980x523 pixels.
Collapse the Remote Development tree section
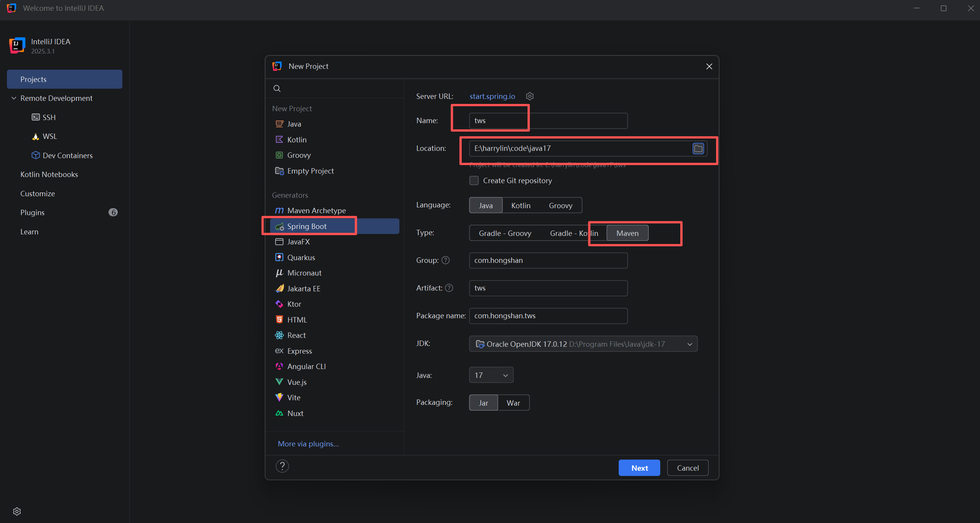(x=14, y=99)
